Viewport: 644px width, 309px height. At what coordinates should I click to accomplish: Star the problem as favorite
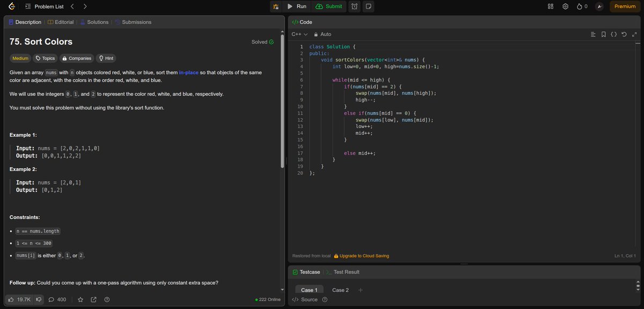(80, 299)
